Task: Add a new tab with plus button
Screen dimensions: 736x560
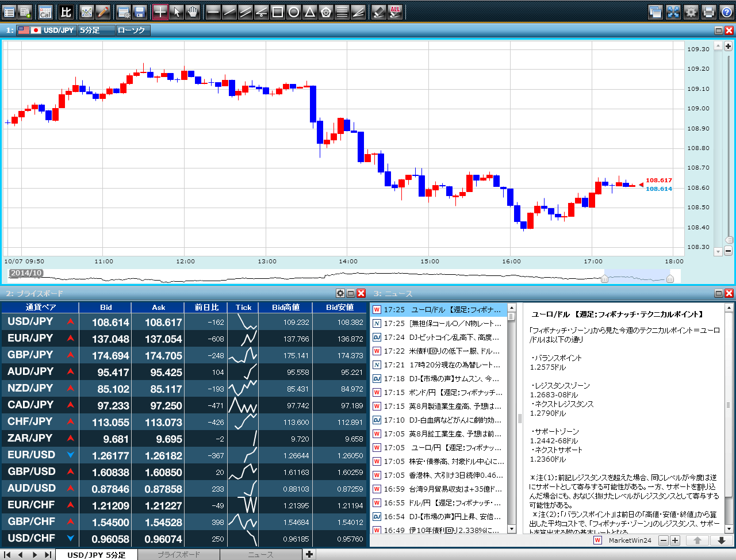Action: pos(309,555)
